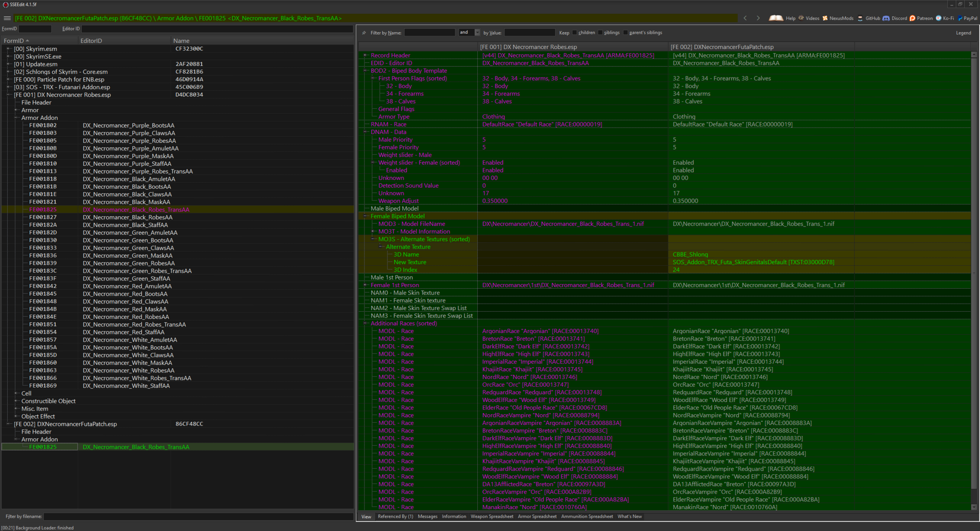Click the Name column header
The image size is (980, 531).
(262, 41)
